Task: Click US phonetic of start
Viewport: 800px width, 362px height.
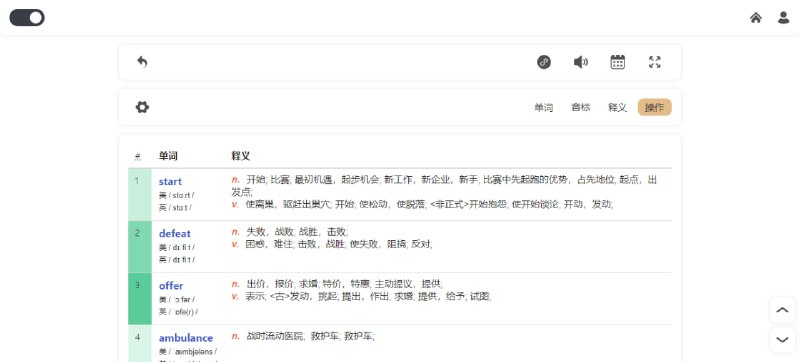Action: pyautogui.click(x=177, y=195)
